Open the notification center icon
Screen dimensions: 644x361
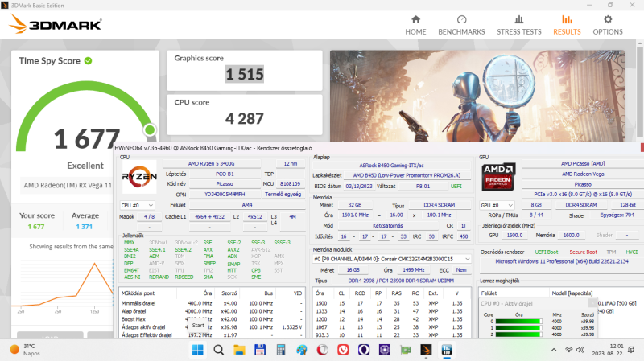[x=631, y=350]
